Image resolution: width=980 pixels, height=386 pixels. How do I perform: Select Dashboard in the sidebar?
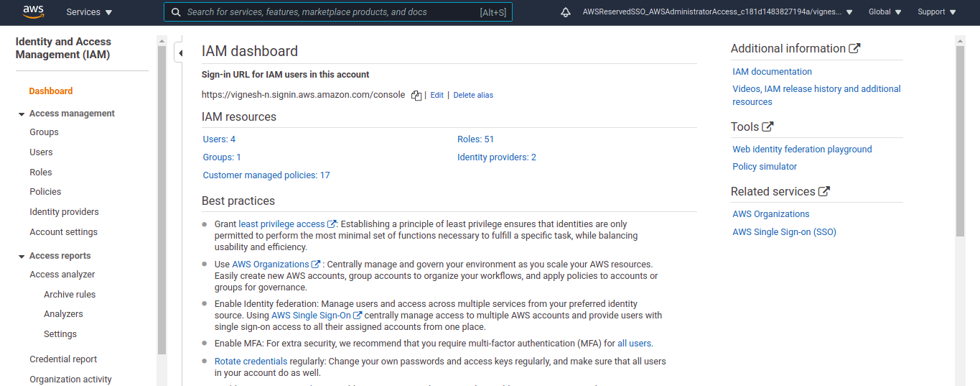point(51,91)
